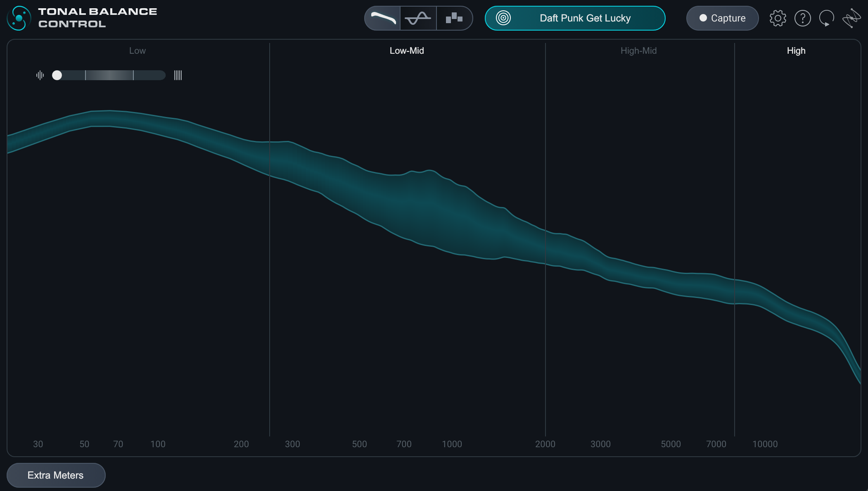Switch to the broad bars view

tap(454, 18)
